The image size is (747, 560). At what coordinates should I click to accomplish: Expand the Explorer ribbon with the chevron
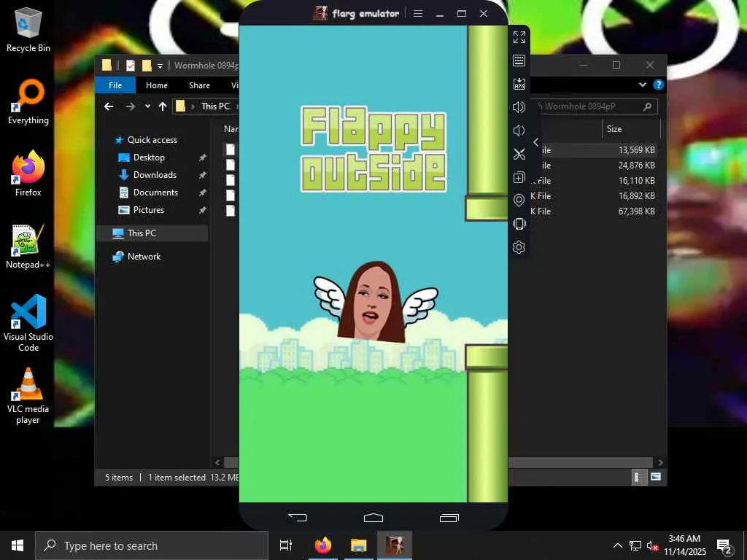[643, 85]
